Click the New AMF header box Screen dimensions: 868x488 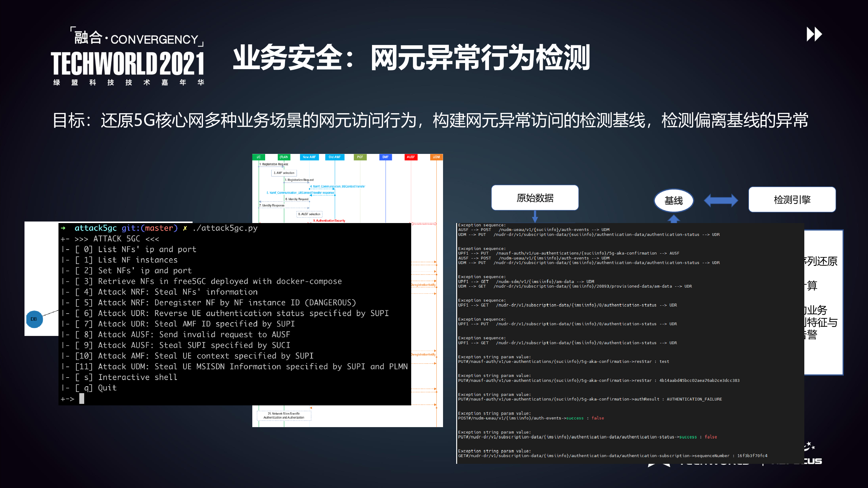pyautogui.click(x=309, y=157)
